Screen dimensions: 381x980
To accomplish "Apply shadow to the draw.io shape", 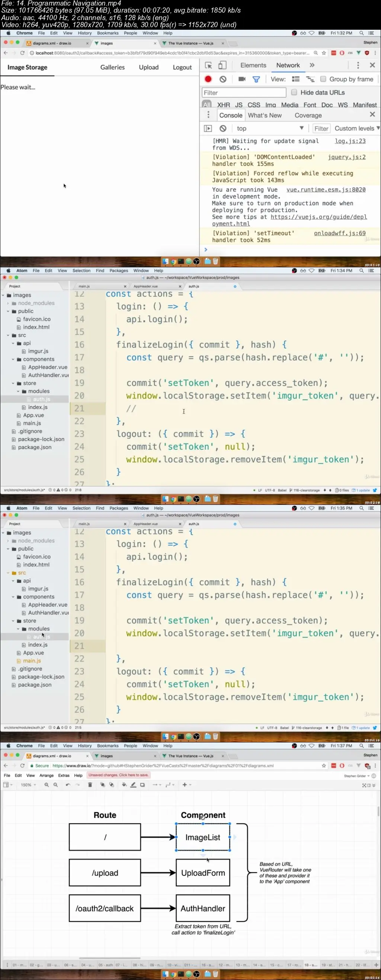I will click(x=143, y=785).
